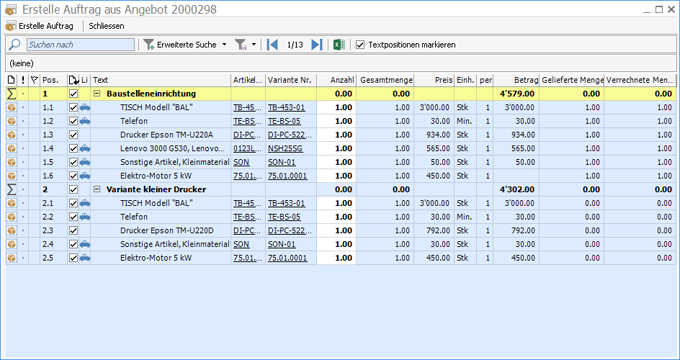
Task: Open article link TB-45 in row 1.1
Action: (247, 108)
